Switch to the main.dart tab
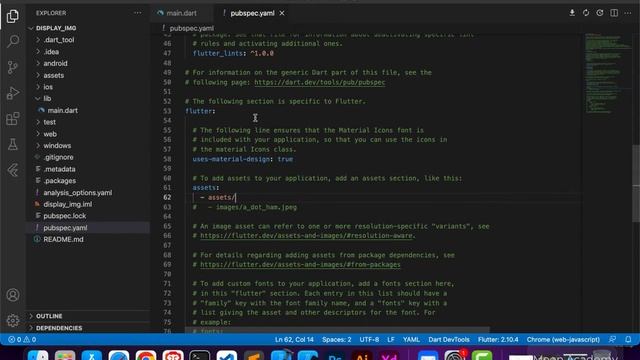 click(182, 13)
